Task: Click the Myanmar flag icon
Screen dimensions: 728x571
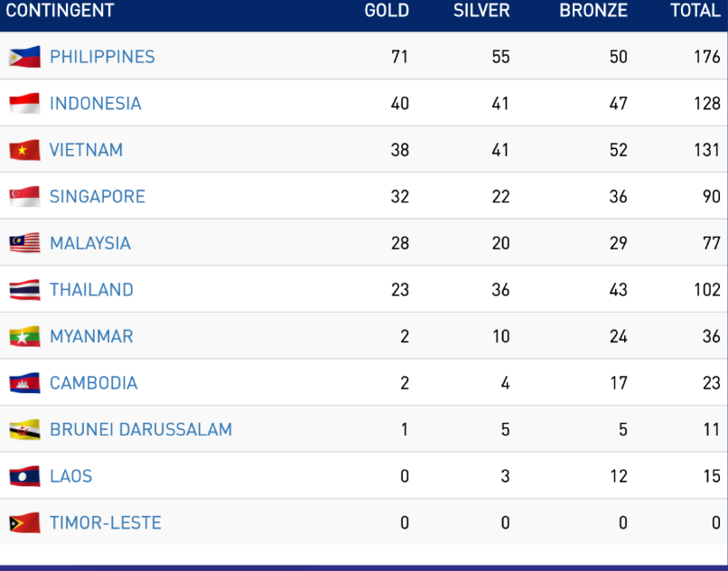Action: point(24,337)
